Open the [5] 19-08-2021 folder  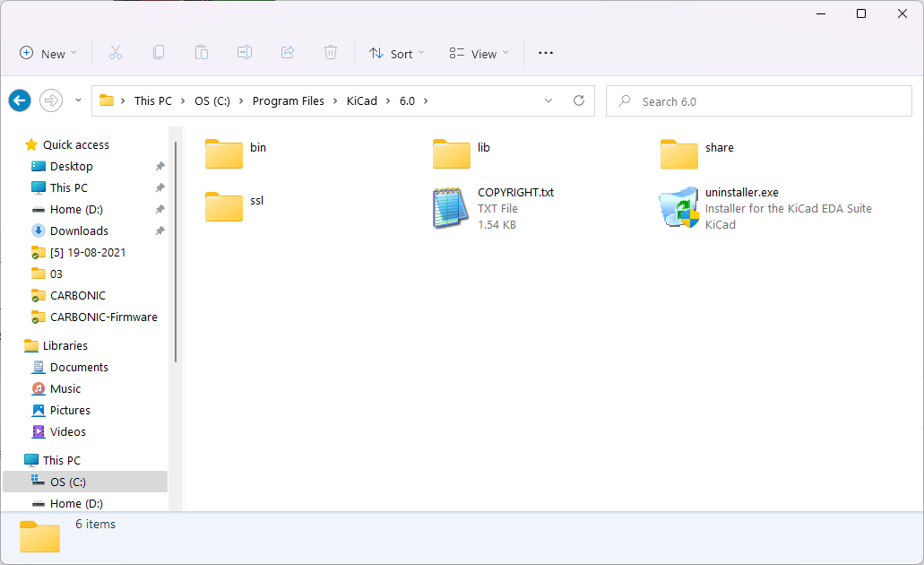[x=88, y=252]
